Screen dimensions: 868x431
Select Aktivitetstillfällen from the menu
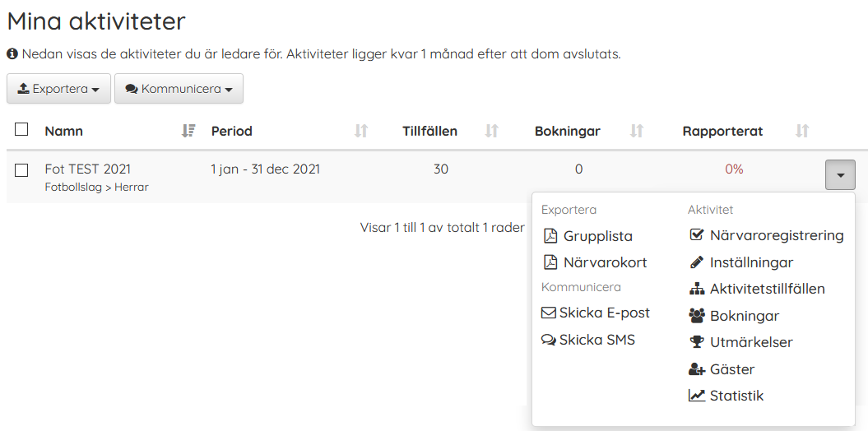pyautogui.click(x=767, y=289)
